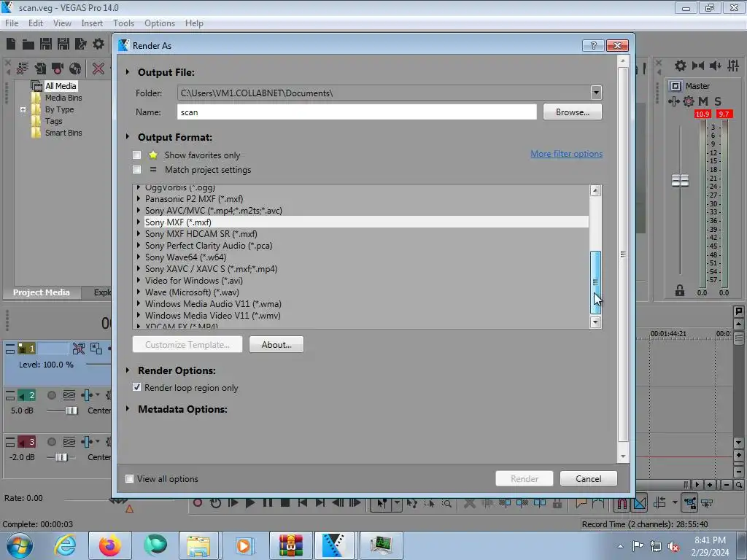Screen dimensions: 747x560
Task: Click the About... button
Action: click(x=276, y=344)
